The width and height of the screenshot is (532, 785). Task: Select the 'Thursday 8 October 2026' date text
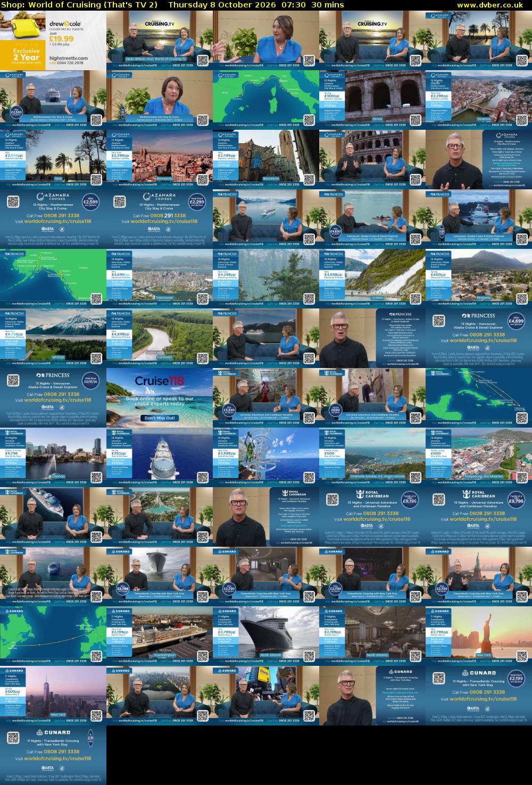point(222,5)
